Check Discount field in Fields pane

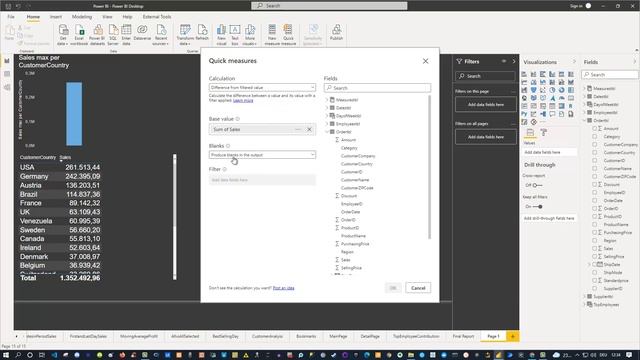(595, 184)
